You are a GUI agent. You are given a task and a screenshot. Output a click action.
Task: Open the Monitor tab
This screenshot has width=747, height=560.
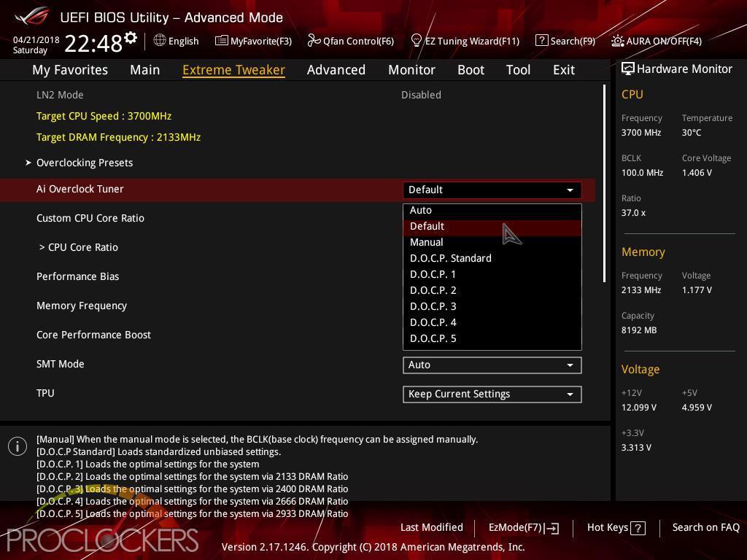411,70
